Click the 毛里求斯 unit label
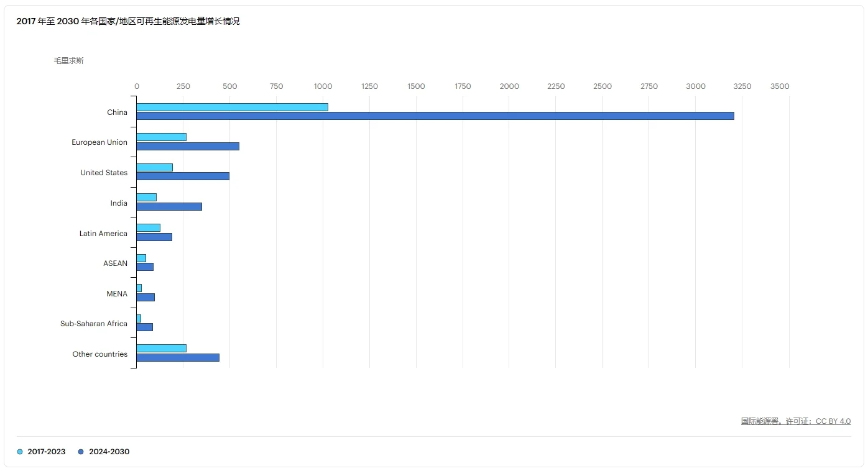 pos(68,61)
